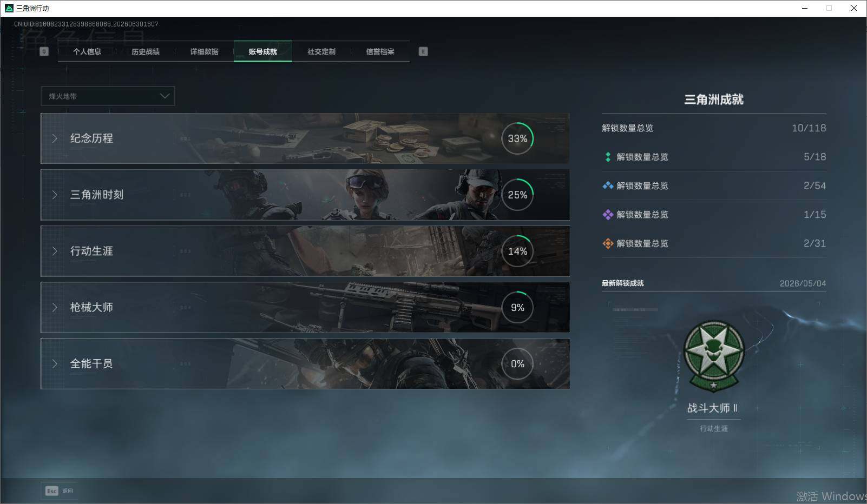This screenshot has height=504, width=867.
Task: Switch to the 个人信息 tab
Action: point(87,51)
